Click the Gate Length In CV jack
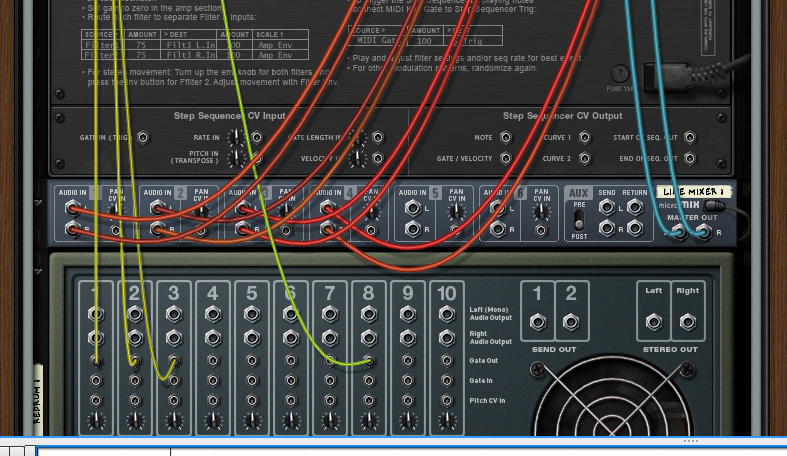Image resolution: width=787 pixels, height=456 pixels. pyautogui.click(x=377, y=137)
